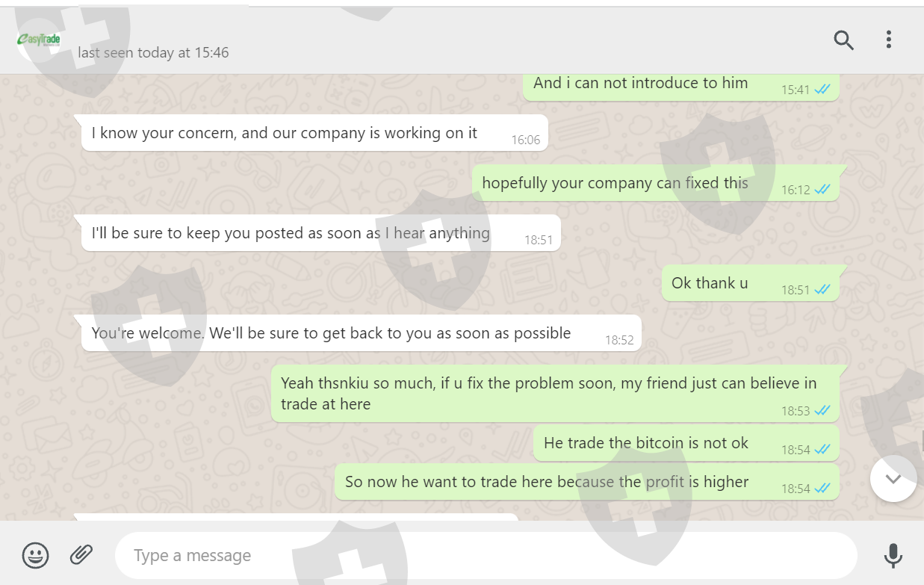This screenshot has width=924, height=585.
Task: Search messages with the magnifier icon
Action: [843, 40]
